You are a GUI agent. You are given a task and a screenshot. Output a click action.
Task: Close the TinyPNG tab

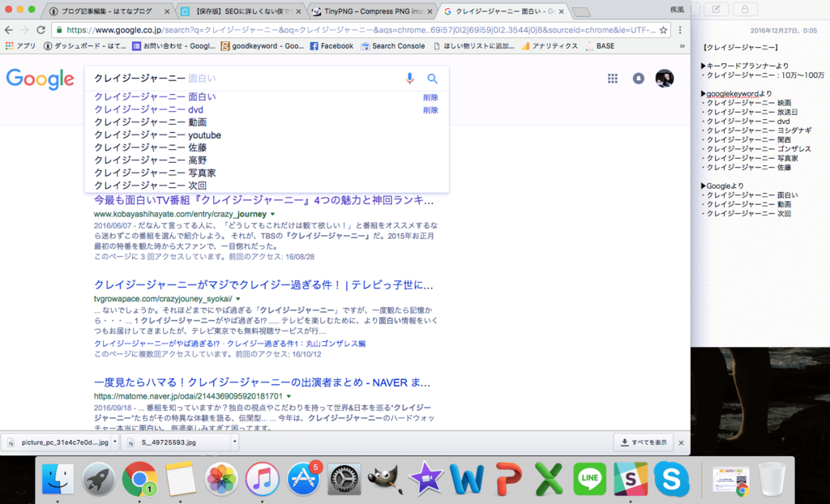tap(430, 11)
